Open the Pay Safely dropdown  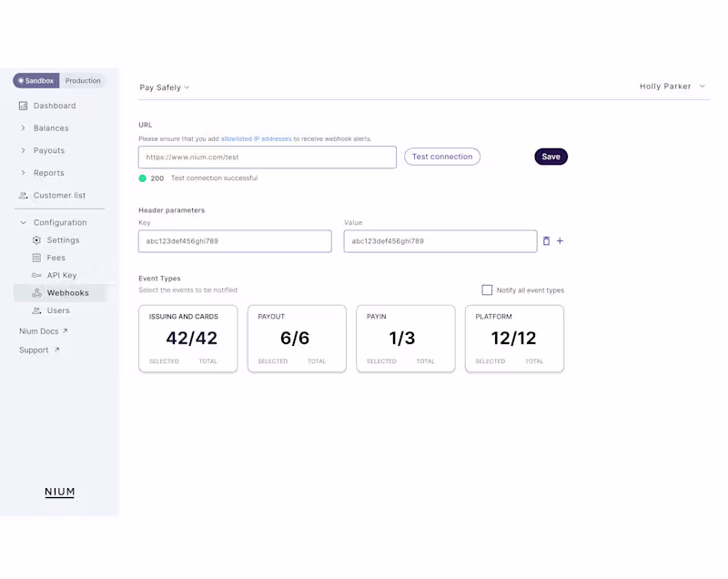pyautogui.click(x=165, y=87)
